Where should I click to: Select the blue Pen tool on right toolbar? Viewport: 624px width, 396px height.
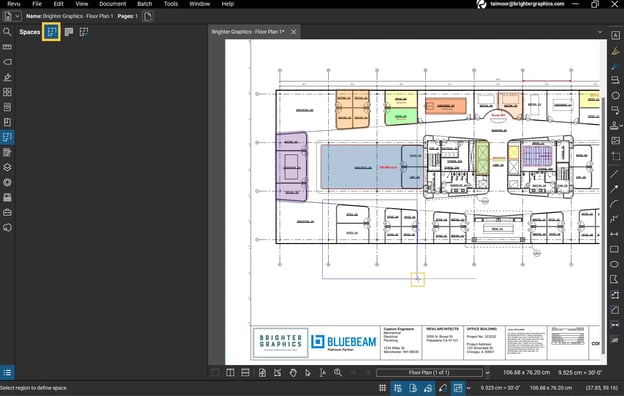click(615, 66)
